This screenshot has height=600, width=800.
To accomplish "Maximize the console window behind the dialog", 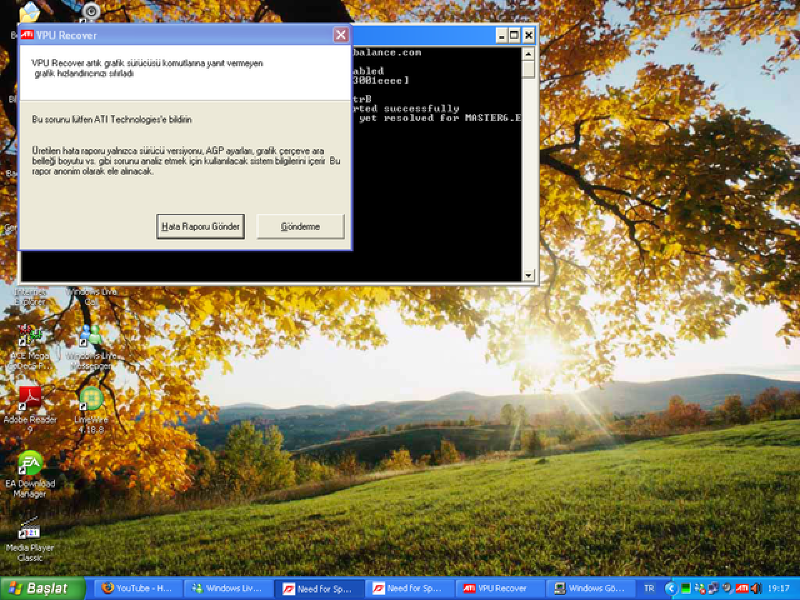I will [x=514, y=35].
